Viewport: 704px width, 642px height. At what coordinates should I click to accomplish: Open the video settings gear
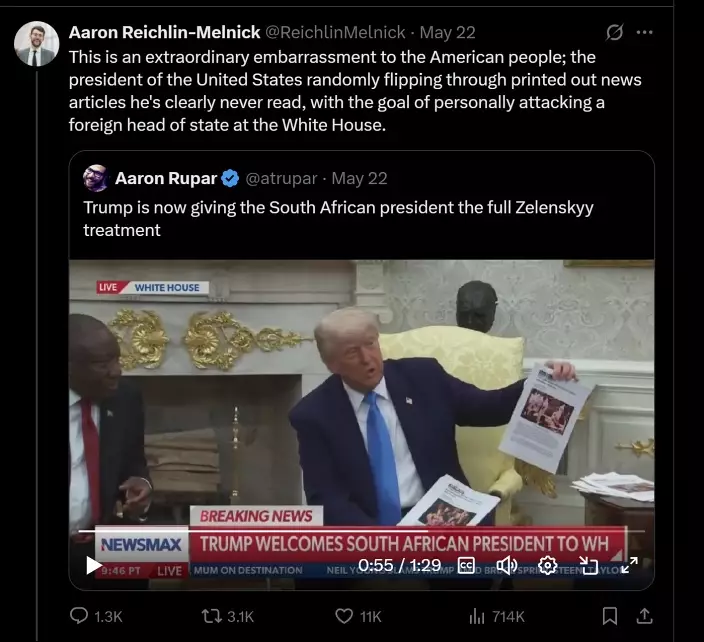(548, 565)
